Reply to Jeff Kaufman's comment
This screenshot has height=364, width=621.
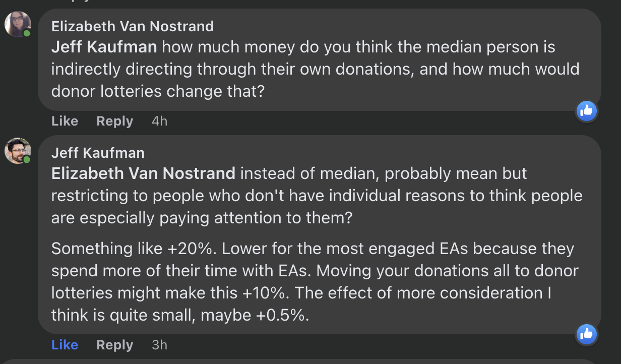(x=114, y=345)
